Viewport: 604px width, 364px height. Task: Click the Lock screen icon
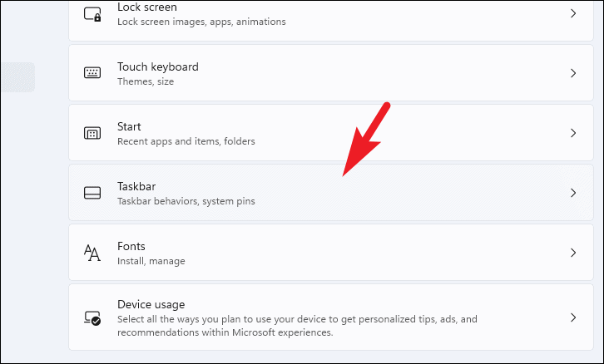click(92, 14)
